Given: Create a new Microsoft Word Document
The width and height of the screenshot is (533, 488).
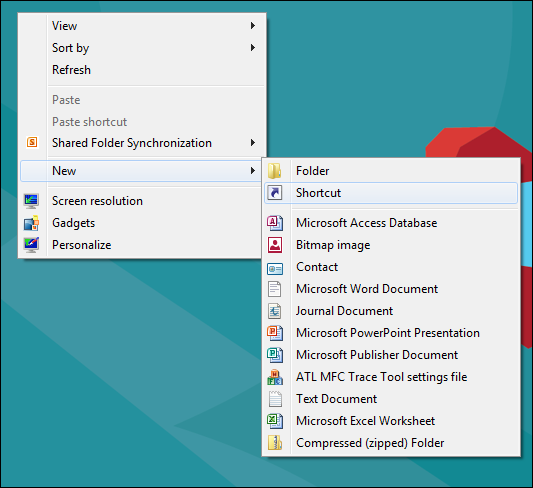Looking at the screenshot, I should [x=391, y=289].
